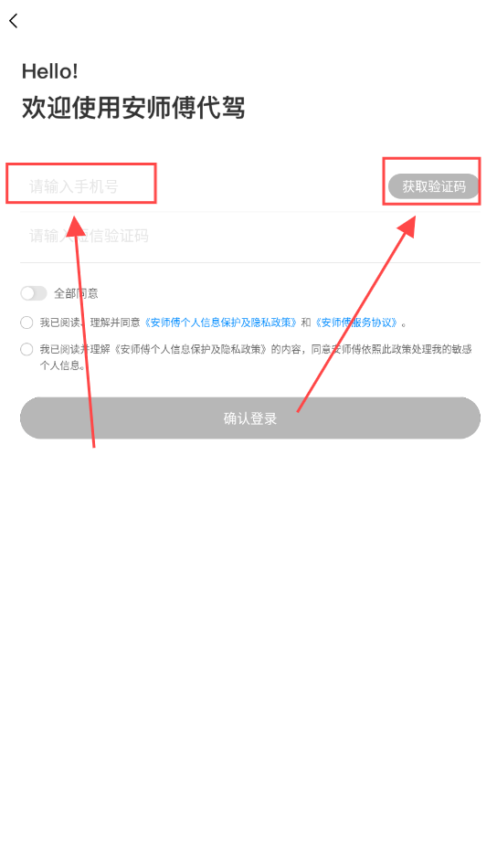Image resolution: width=497 pixels, height=868 pixels.
Task: Tap the 同意安师傅依照此政策处理我的敏感 text
Action: coord(391,349)
